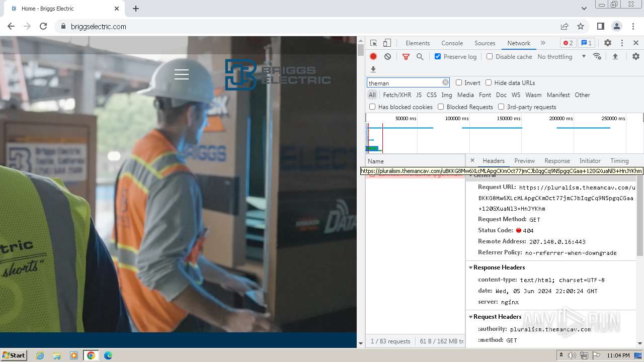Open the Chrome profile avatar
The width and height of the screenshot is (644, 362).
coord(617,26)
